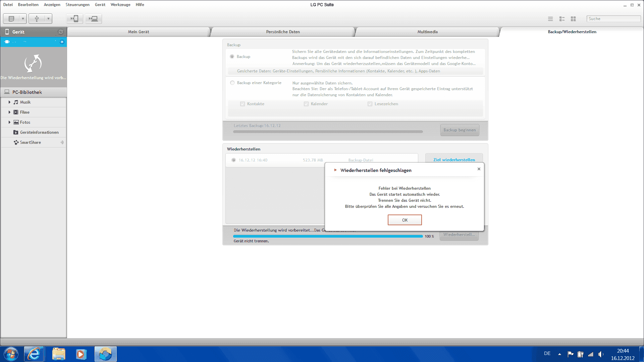
Task: Select the 16.12.12 16:40 backup radio button
Action: click(234, 160)
